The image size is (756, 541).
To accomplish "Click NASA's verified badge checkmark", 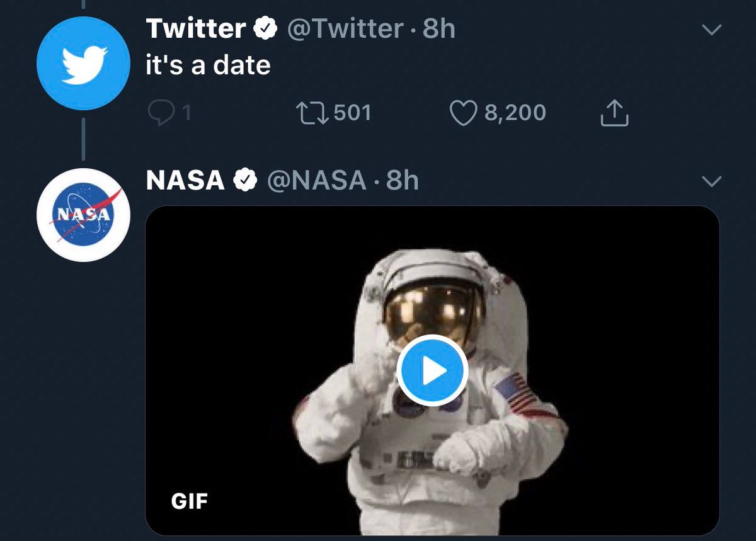I will tap(246, 179).
